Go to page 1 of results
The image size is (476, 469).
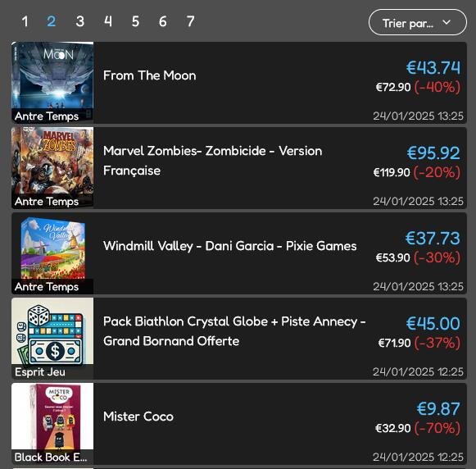coord(25,21)
